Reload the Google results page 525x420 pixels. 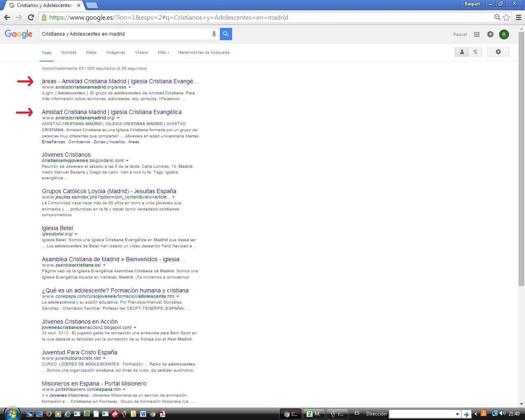(31, 17)
